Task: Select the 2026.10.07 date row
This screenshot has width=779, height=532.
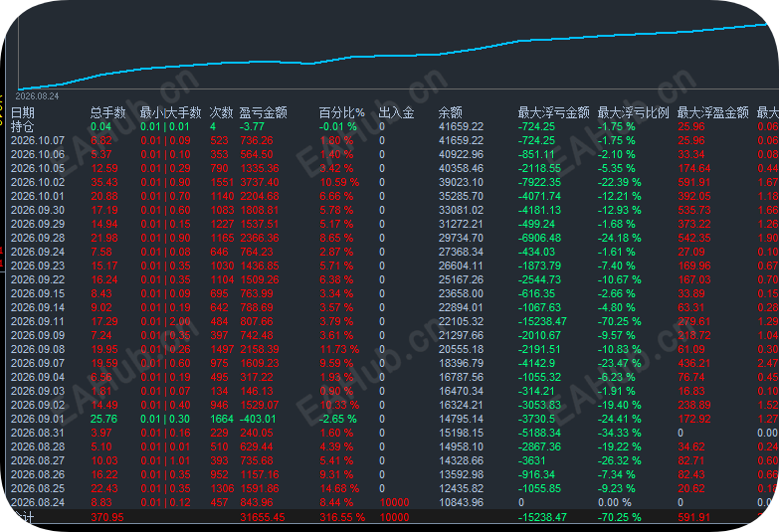Action: click(x=38, y=140)
